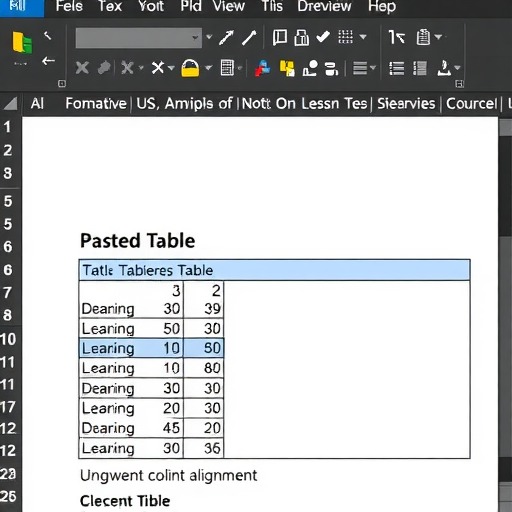
Task: Open the clipboard document dropdown arrow
Action: [x=439, y=37]
